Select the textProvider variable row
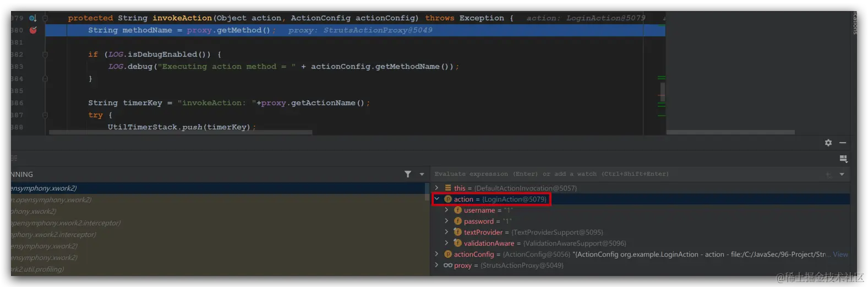The image size is (868, 287). tap(641, 232)
